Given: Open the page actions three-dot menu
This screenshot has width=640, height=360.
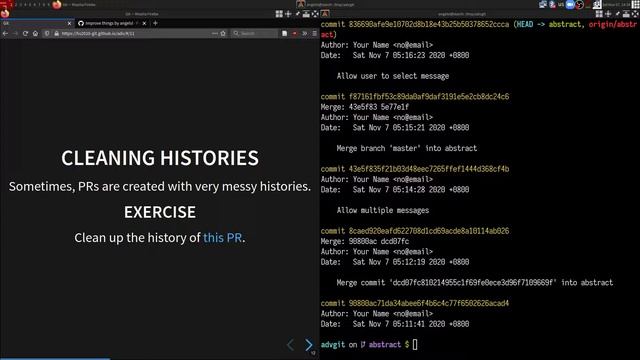Looking at the screenshot, I should [x=215, y=33].
